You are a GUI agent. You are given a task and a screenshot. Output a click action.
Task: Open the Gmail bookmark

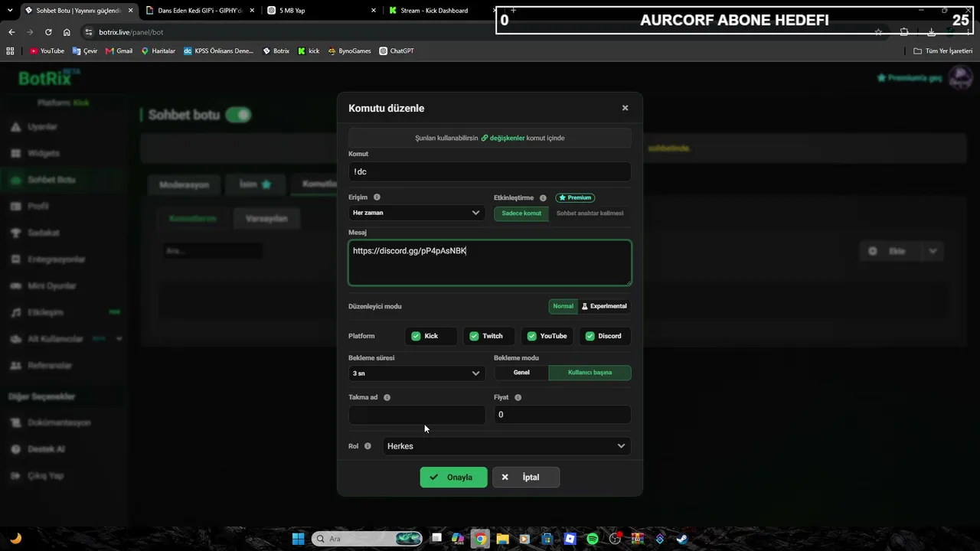coord(119,51)
